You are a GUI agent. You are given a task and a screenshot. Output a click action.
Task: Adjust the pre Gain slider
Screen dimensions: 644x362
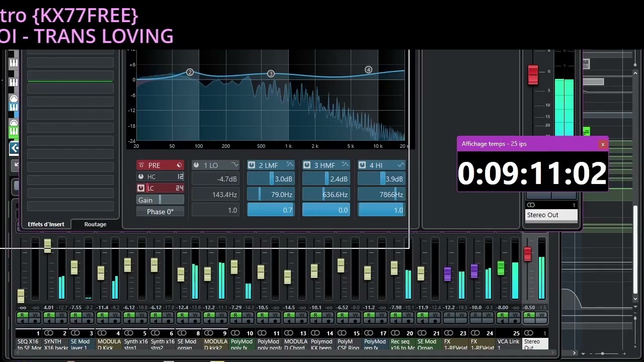point(160,200)
